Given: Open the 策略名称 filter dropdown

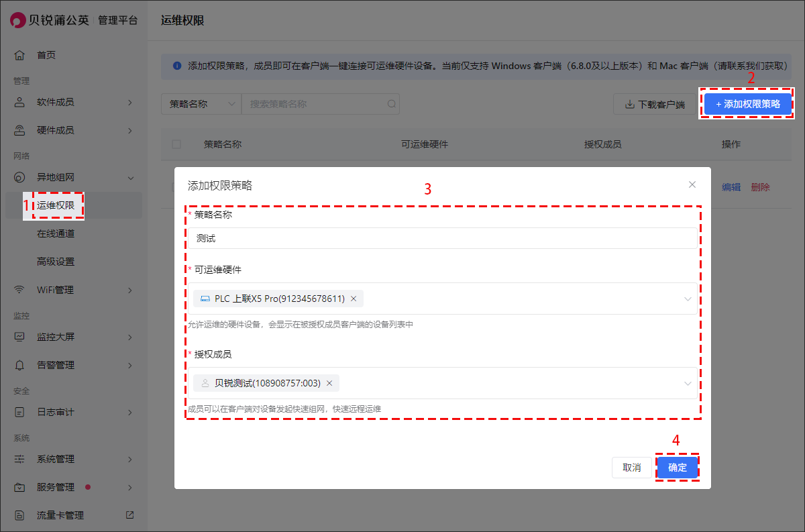Looking at the screenshot, I should coord(201,104).
